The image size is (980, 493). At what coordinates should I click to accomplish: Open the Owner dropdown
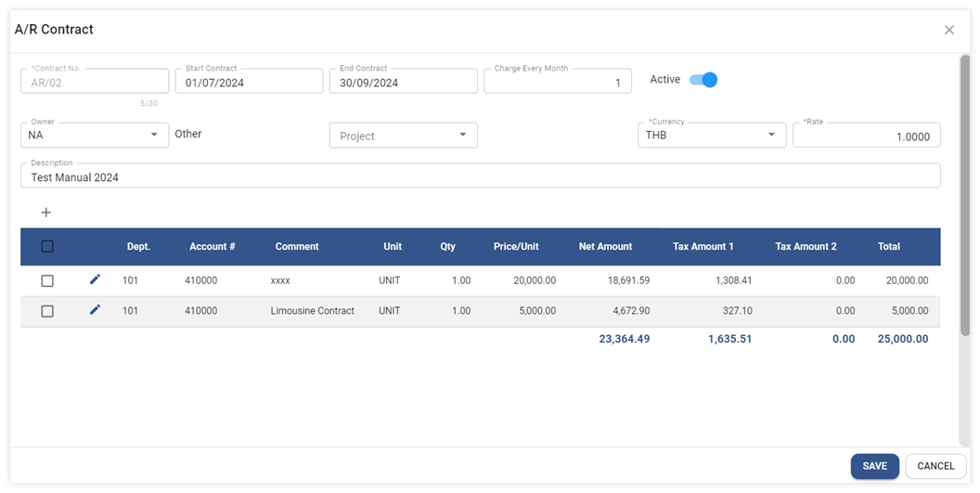click(95, 136)
